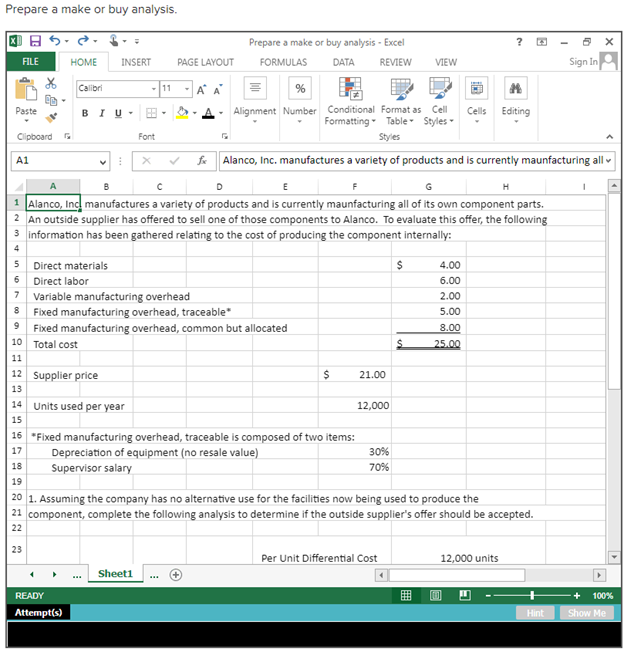Select the column G header
This screenshot has width=624, height=652.
(x=429, y=187)
